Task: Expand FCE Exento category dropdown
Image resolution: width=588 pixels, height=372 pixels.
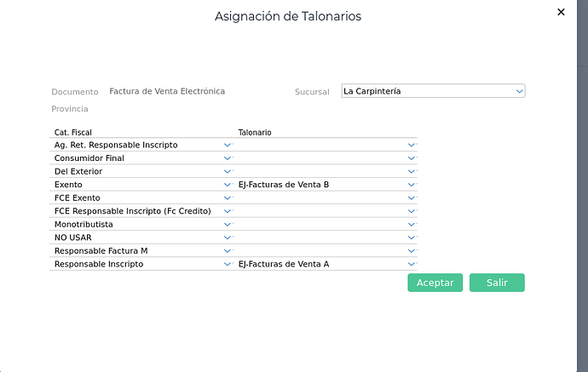Action: [227, 198]
